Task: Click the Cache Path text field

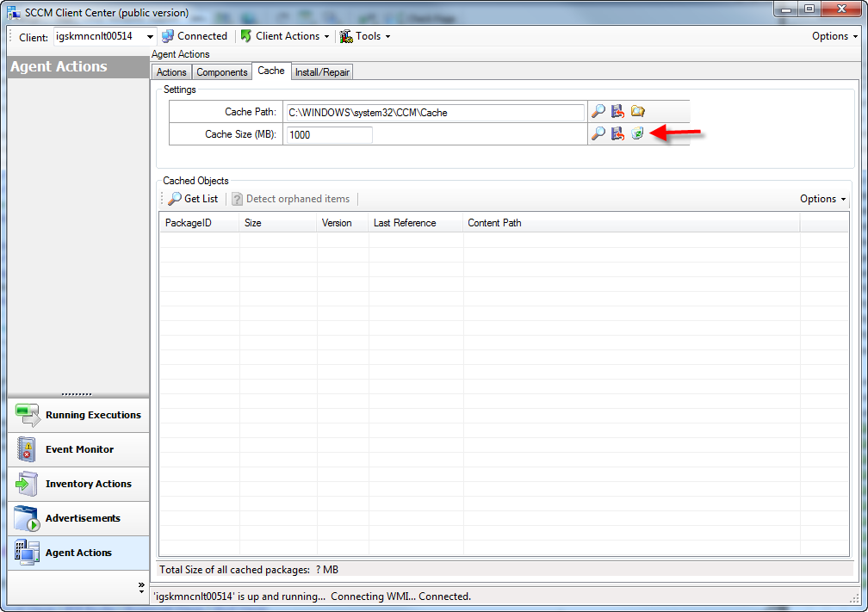Action: tap(435, 112)
